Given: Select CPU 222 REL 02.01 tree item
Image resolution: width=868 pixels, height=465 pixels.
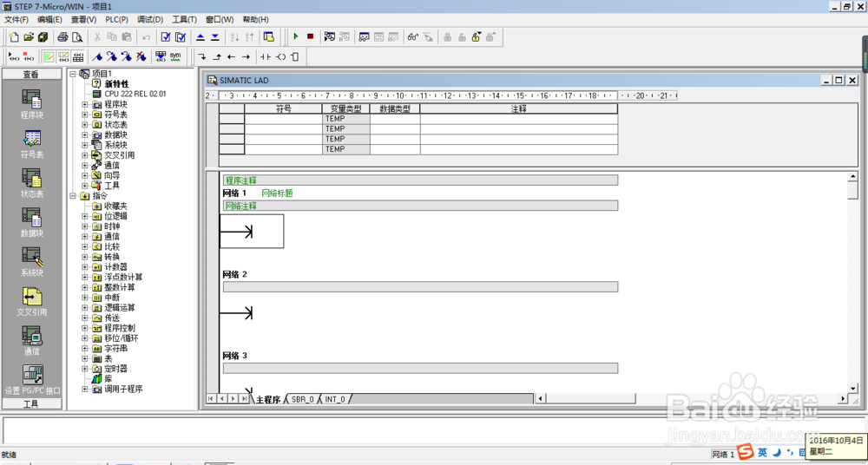Looking at the screenshot, I should tap(135, 94).
